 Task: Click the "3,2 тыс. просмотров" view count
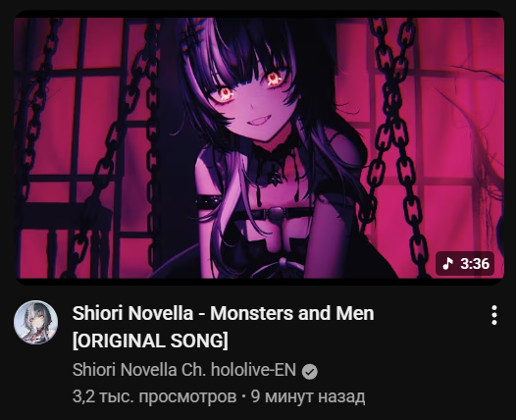(154, 396)
